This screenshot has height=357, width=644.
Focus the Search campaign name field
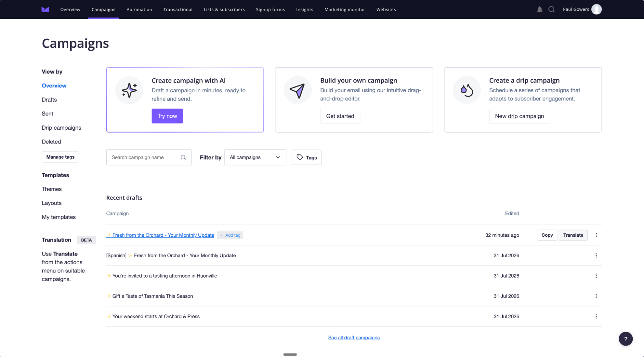coord(149,157)
